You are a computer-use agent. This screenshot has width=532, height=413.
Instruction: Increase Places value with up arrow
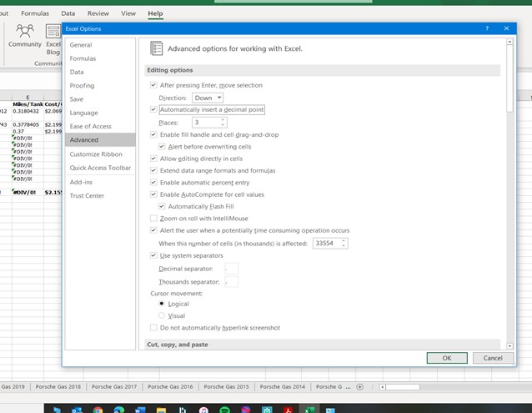click(x=223, y=120)
